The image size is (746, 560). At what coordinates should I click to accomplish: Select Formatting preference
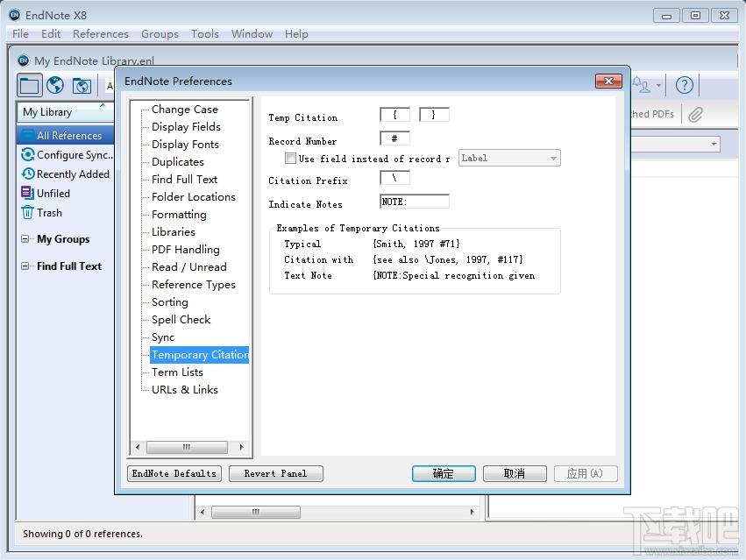[179, 215]
